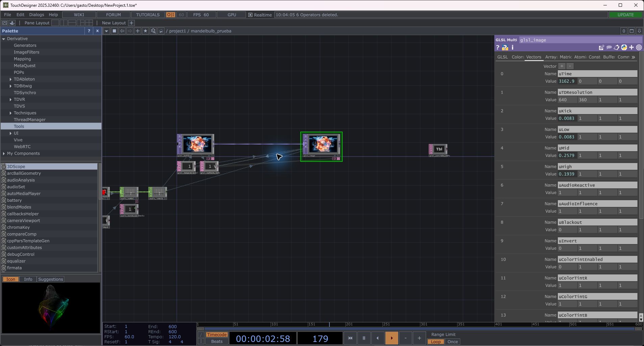This screenshot has height=346, width=644.
Task: Click the bookmark star icon
Action: pyautogui.click(x=145, y=31)
